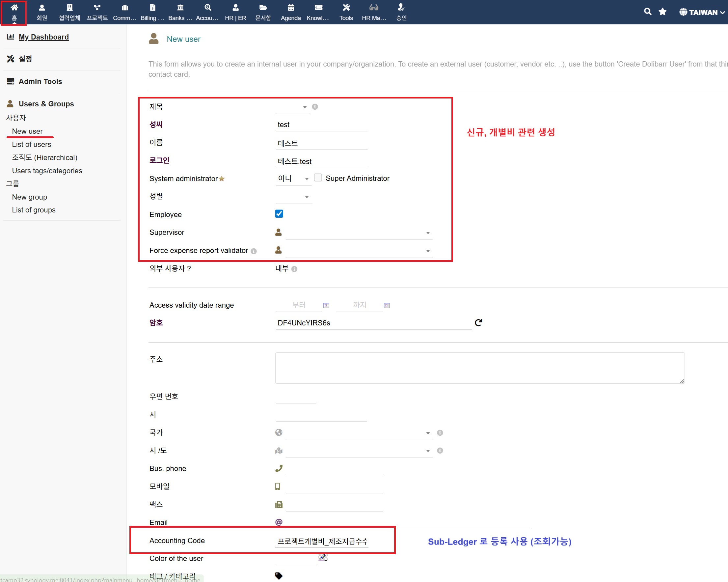Screen dimensions: 728x582
Task: Open the 'until' date calendar picker
Action: coord(387,305)
